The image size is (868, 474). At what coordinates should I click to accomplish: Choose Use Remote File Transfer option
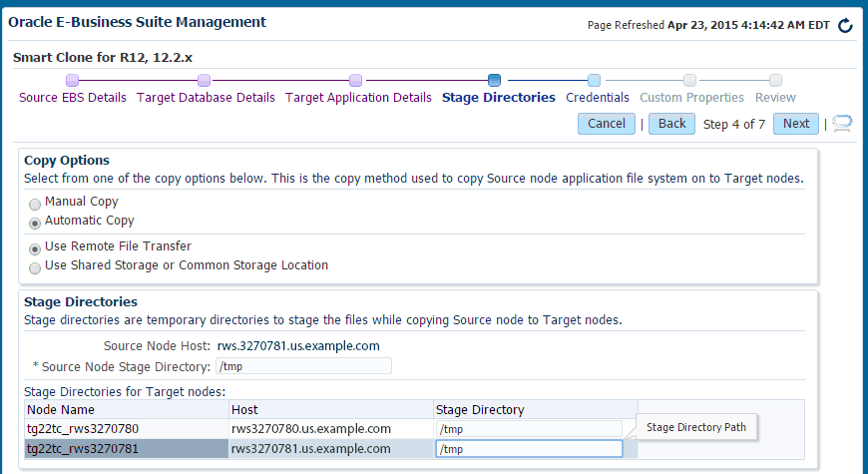(x=35, y=249)
